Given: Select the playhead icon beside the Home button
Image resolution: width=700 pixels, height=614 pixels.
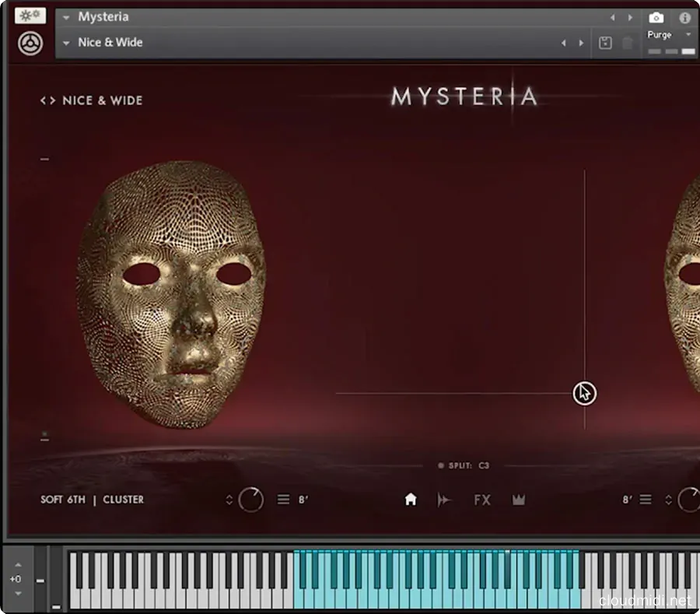Looking at the screenshot, I should pos(445,500).
